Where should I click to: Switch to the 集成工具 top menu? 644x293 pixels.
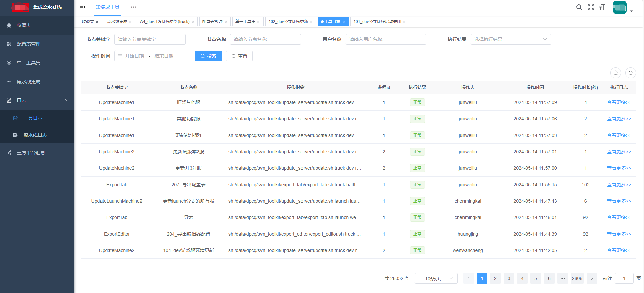point(108,7)
